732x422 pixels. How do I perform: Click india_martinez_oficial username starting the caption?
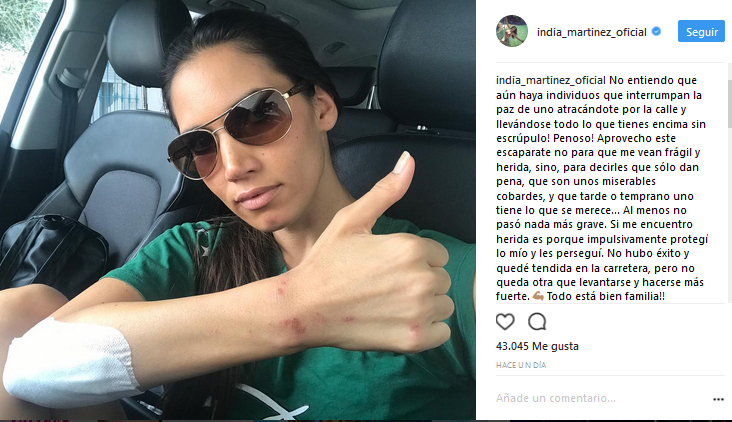tap(551, 80)
